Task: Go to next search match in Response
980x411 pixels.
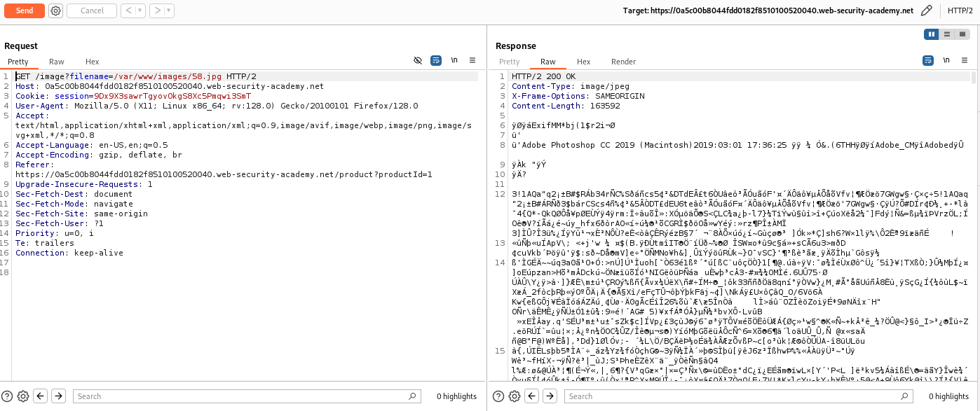Action: pyautogui.click(x=550, y=396)
